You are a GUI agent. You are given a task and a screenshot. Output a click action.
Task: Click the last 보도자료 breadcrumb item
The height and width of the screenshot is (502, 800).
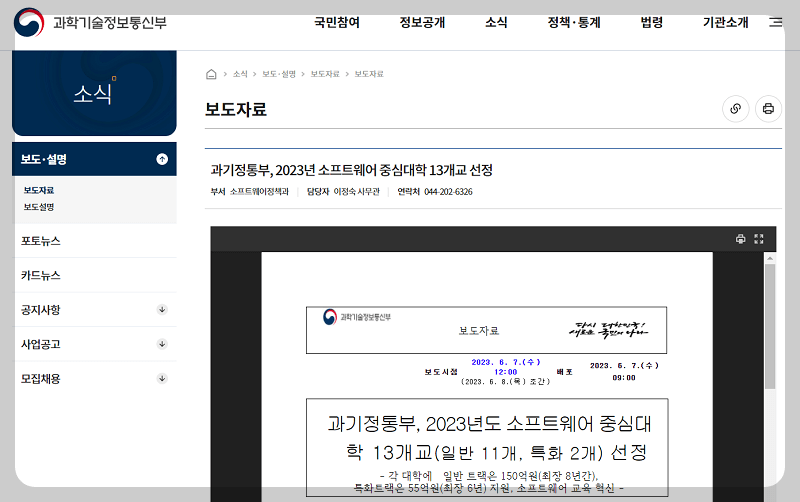(x=369, y=74)
